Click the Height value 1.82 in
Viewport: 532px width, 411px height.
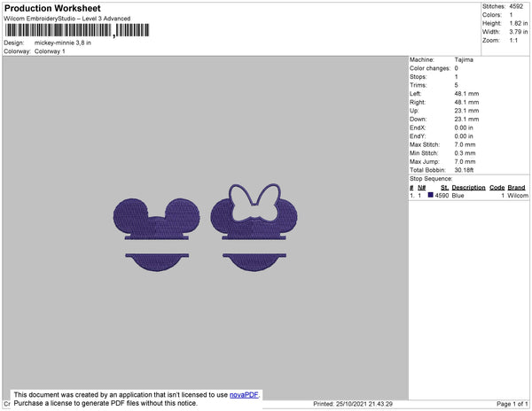(x=519, y=23)
